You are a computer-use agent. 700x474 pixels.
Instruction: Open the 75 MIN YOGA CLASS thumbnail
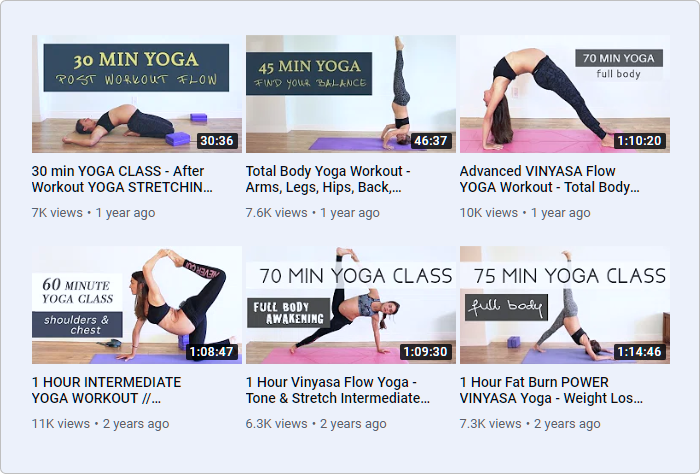pyautogui.click(x=565, y=305)
